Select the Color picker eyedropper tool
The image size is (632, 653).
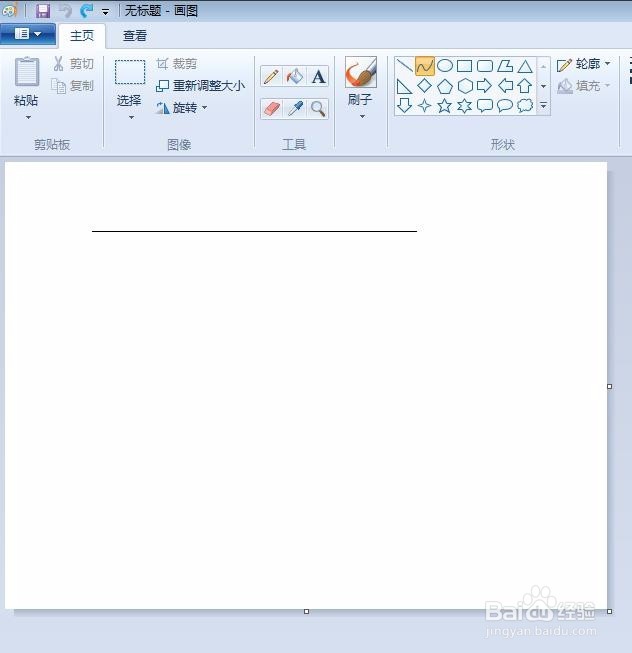[x=295, y=109]
